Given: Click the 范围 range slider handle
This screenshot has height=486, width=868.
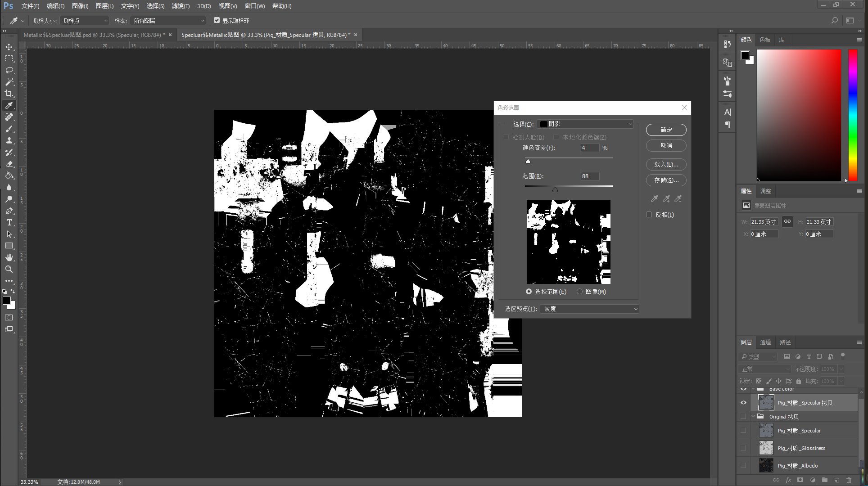Looking at the screenshot, I should coord(555,190).
